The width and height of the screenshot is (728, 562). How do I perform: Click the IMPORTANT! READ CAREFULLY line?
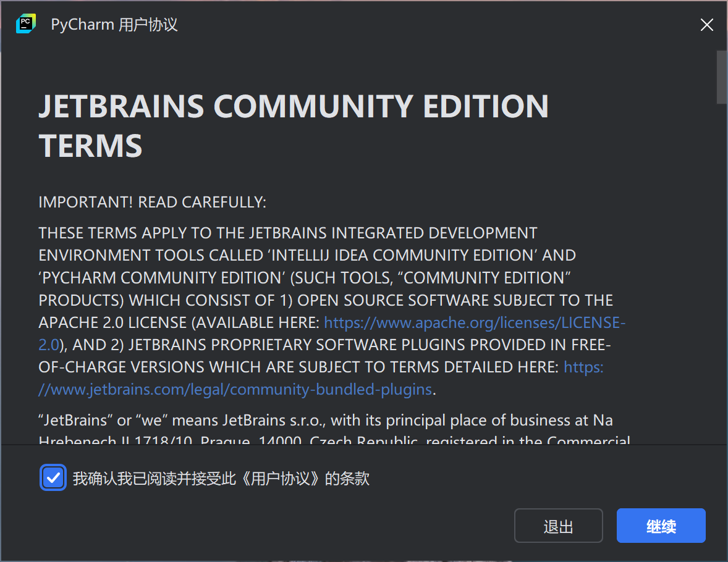pyautogui.click(x=152, y=202)
